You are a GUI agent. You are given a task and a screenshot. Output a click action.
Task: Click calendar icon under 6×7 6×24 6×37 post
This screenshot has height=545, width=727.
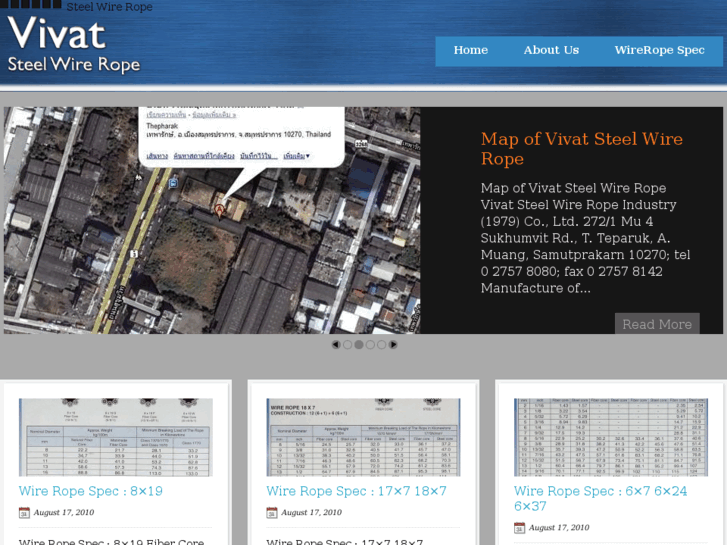click(519, 528)
